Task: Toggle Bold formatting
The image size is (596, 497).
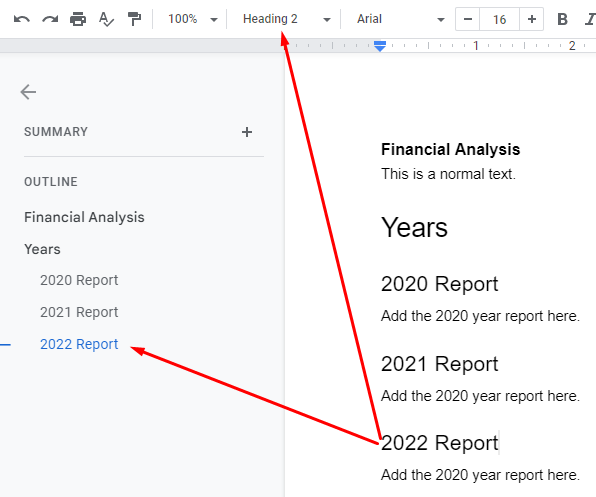Action: coord(562,19)
